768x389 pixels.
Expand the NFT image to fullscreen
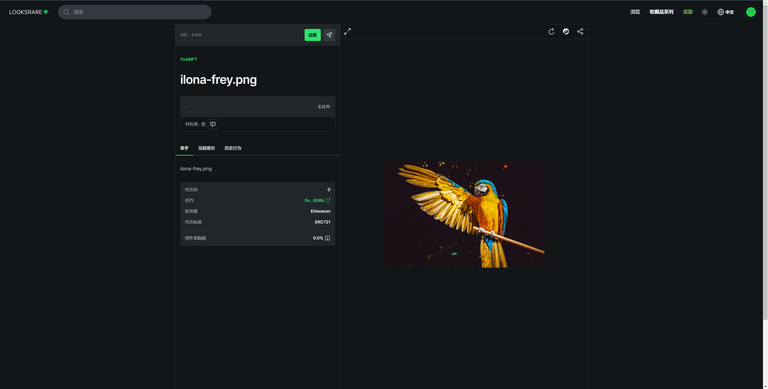[x=347, y=31]
